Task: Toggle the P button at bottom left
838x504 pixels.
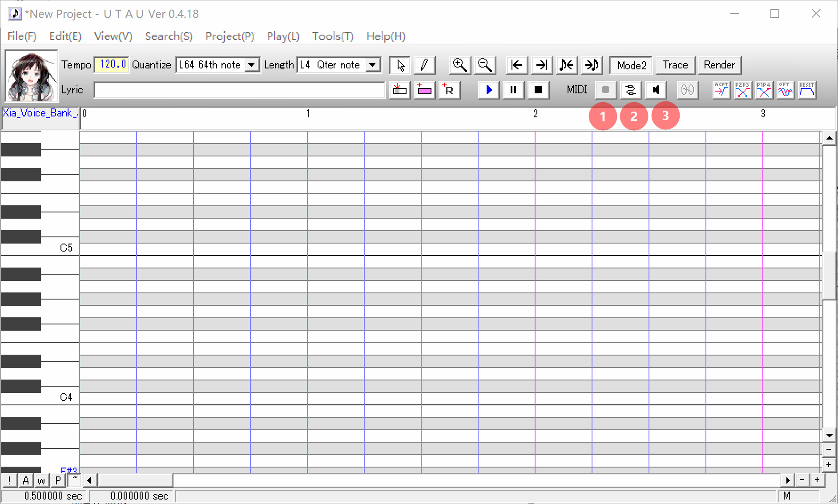Action: click(58, 480)
